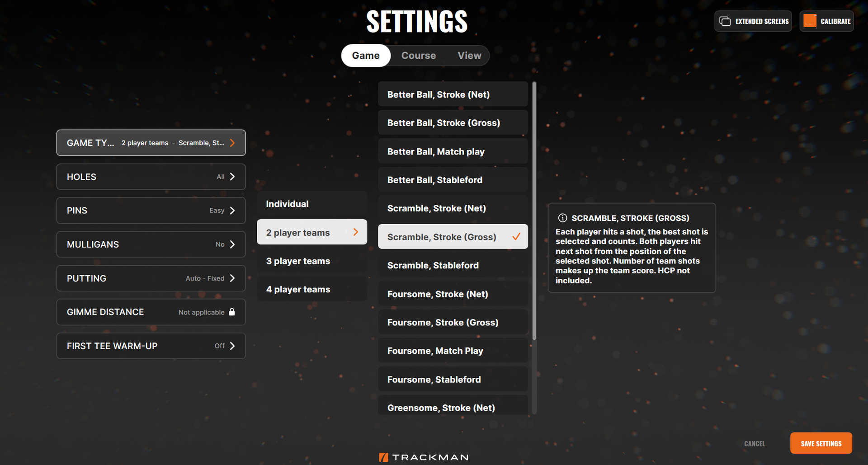Viewport: 868px width, 465px height.
Task: Select Scramble, Stroke (Net) game format
Action: (453, 208)
